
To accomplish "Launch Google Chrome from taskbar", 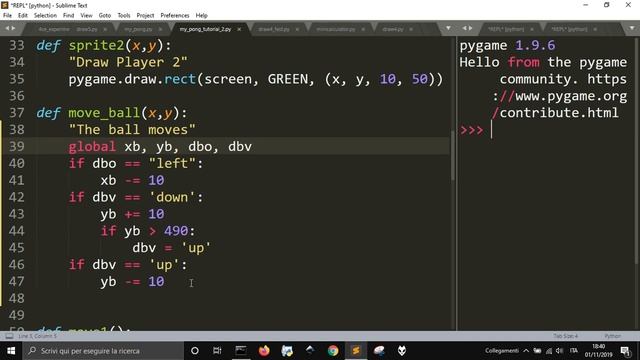I will pyautogui.click(x=333, y=351).
